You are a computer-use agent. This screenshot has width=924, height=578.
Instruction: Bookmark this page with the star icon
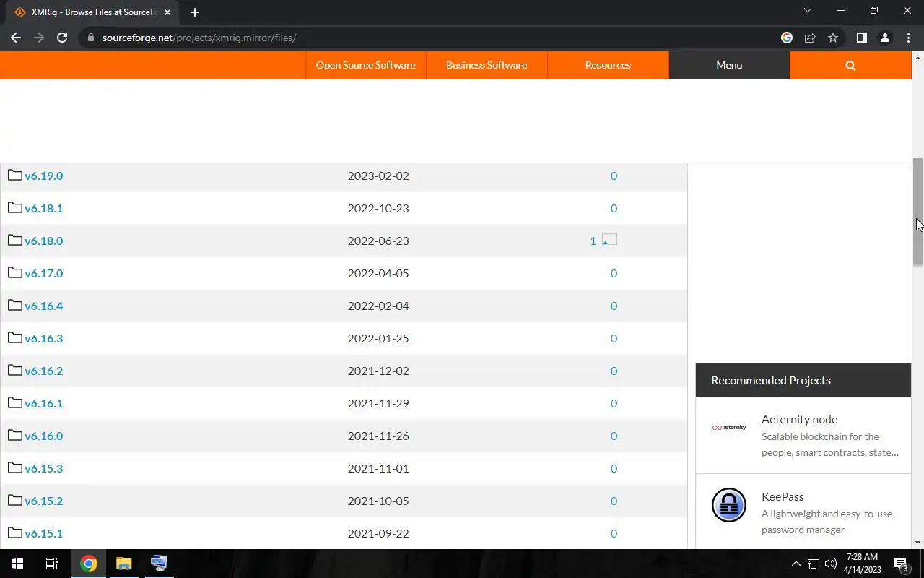coord(833,38)
